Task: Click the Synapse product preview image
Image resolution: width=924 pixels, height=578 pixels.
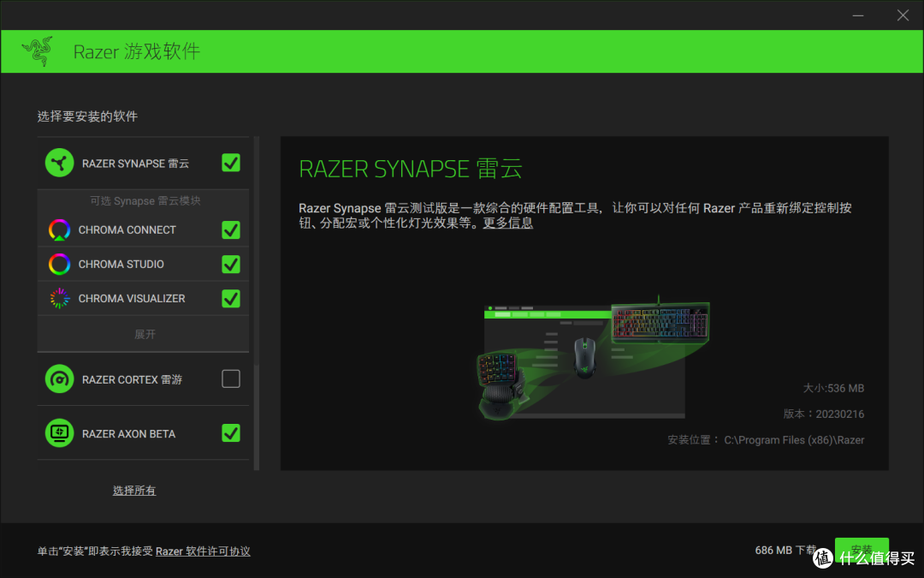Action: tap(593, 357)
